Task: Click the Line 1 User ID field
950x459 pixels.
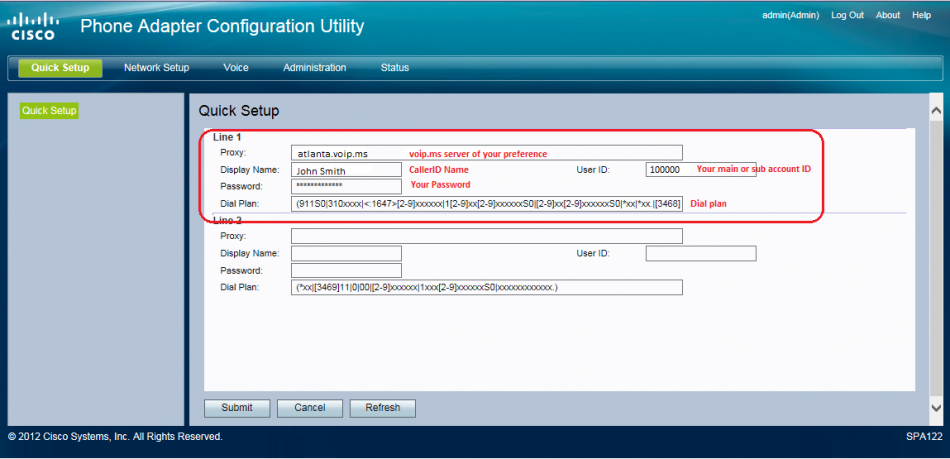Action: click(701, 170)
